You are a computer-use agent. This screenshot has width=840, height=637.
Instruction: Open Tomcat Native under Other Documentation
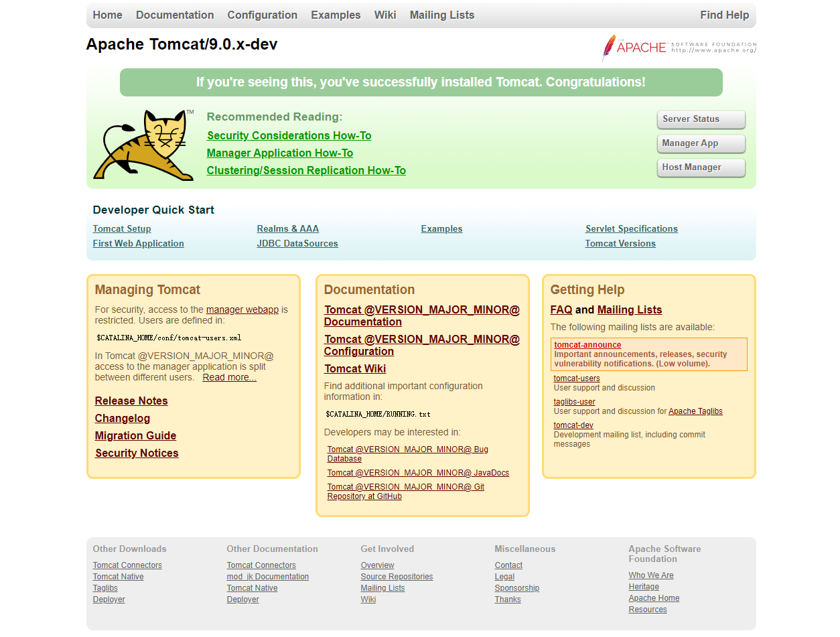pos(252,588)
